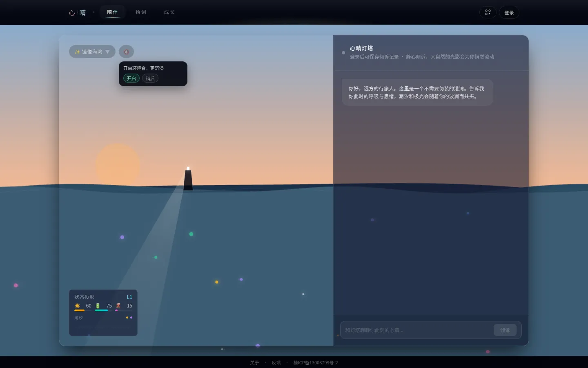Image resolution: width=588 pixels, height=368 pixels.
Task: Focus the 和灯塔聊聊你此刻的心情 input field
Action: pos(416,330)
